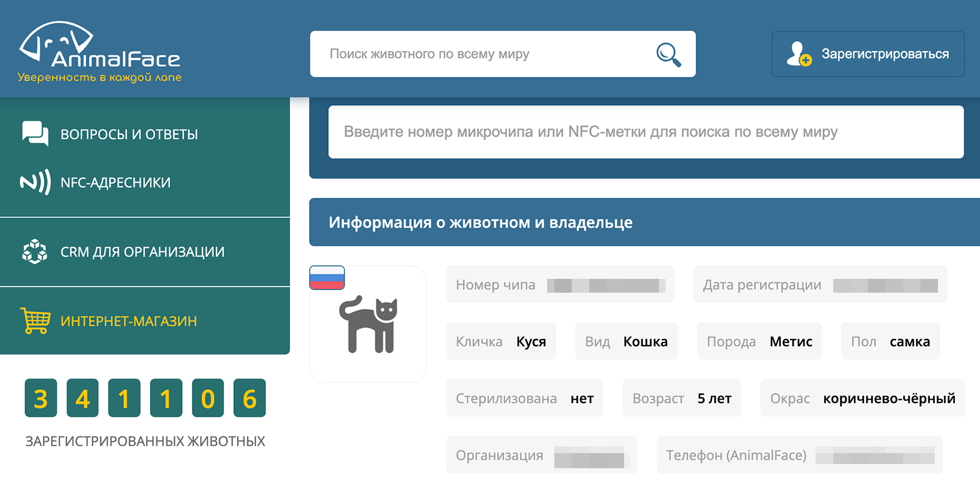
Task: Click the counter digit 3
Action: (41, 398)
